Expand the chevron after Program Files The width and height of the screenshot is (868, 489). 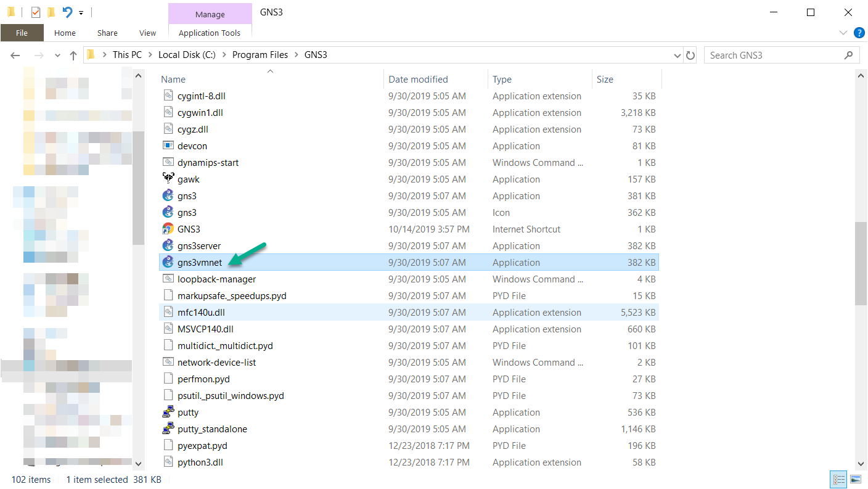click(296, 55)
